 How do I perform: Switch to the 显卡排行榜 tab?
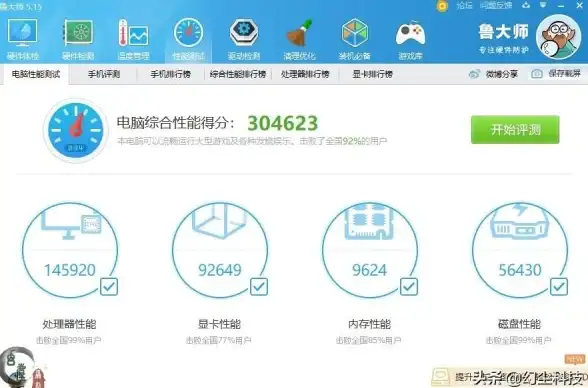click(x=372, y=74)
